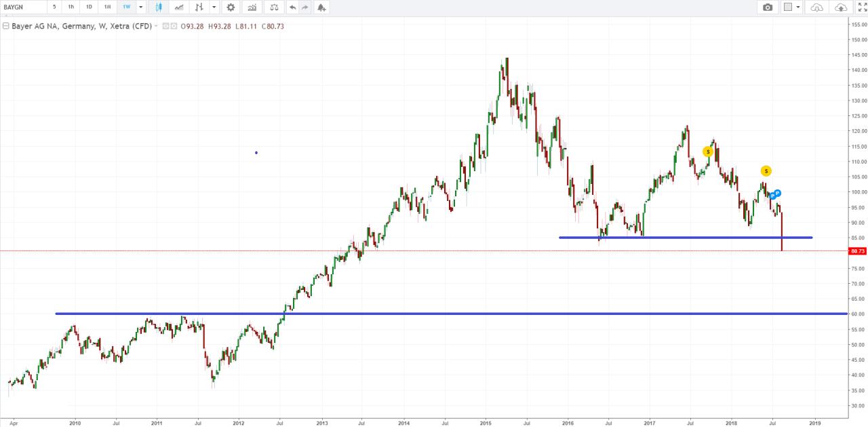
Task: Select the candlestick chart style icon
Action: coord(159,7)
